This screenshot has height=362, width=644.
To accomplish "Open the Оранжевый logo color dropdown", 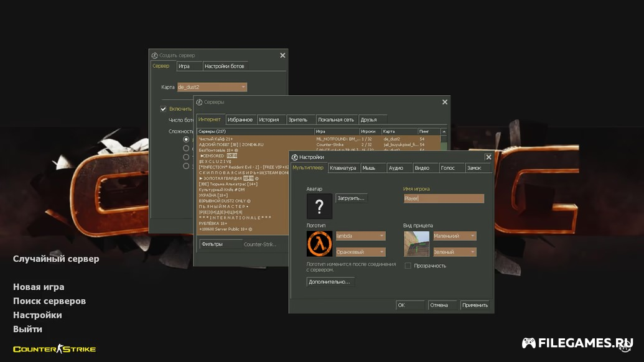I will click(361, 251).
